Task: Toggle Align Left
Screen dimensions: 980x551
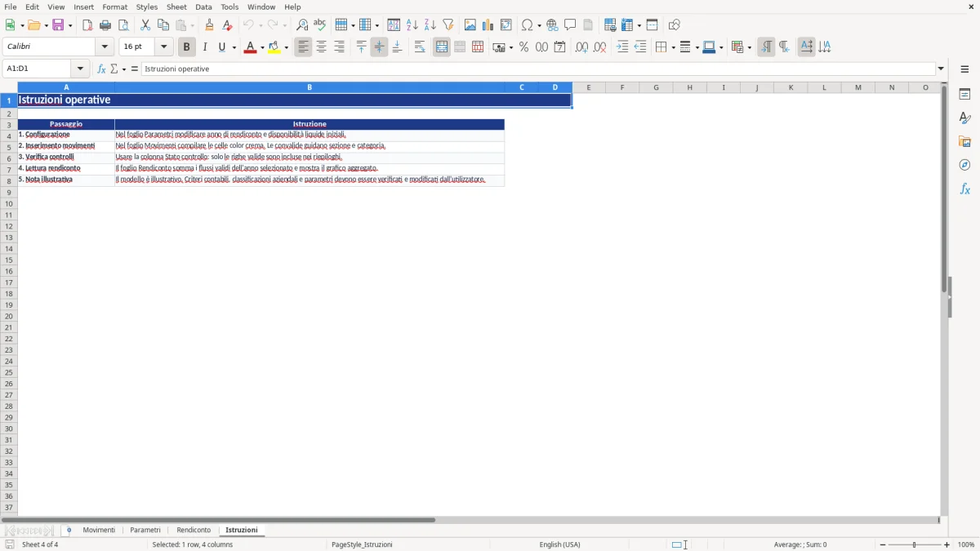Action: point(303,47)
